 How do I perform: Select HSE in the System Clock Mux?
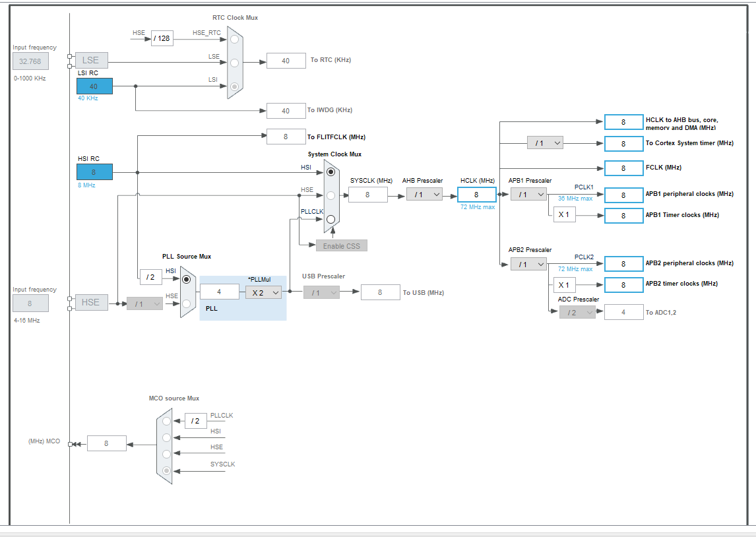pos(332,194)
